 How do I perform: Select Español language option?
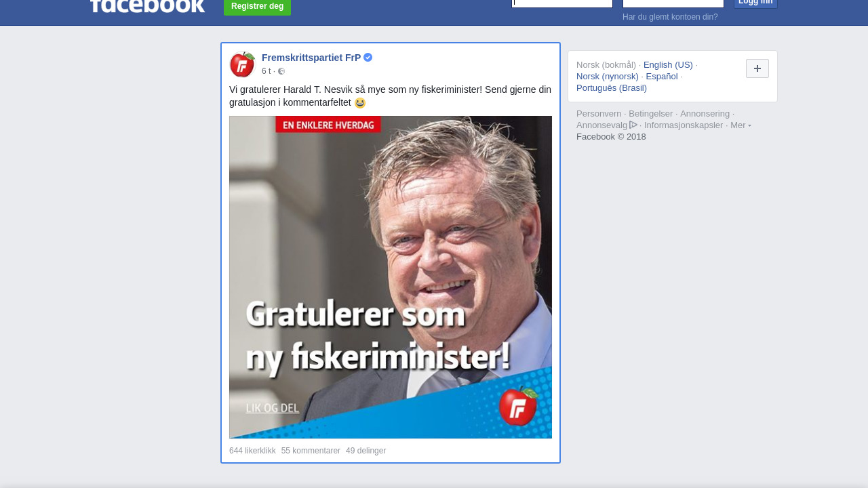tap(662, 77)
